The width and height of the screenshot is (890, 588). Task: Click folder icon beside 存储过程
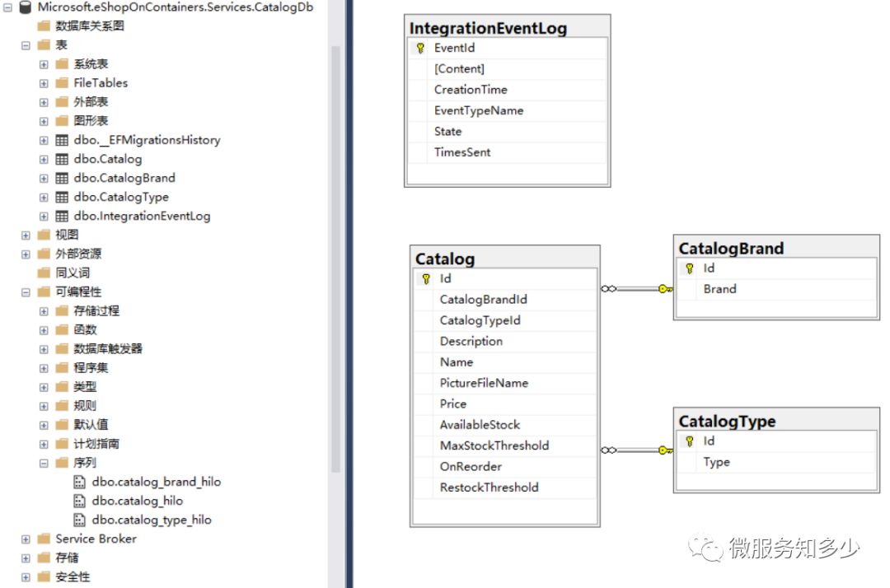pos(62,311)
